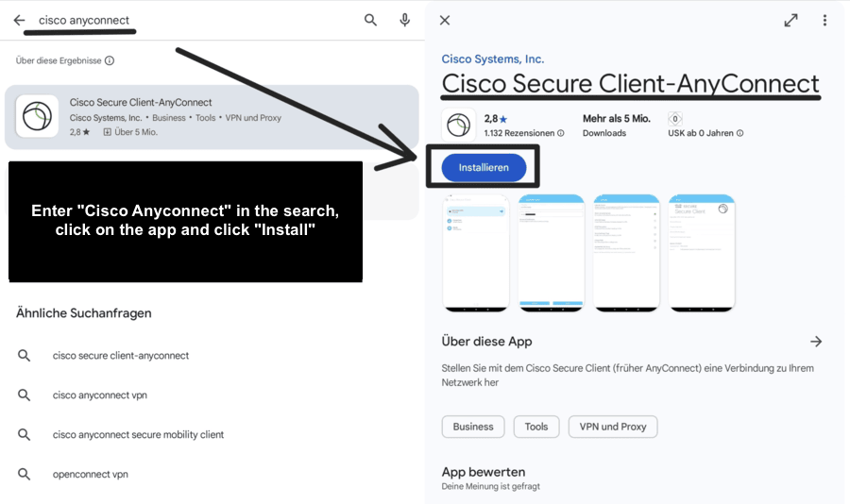The height and width of the screenshot is (504, 850).
Task: Choose suggestion openconnect vpn
Action: tap(91, 474)
